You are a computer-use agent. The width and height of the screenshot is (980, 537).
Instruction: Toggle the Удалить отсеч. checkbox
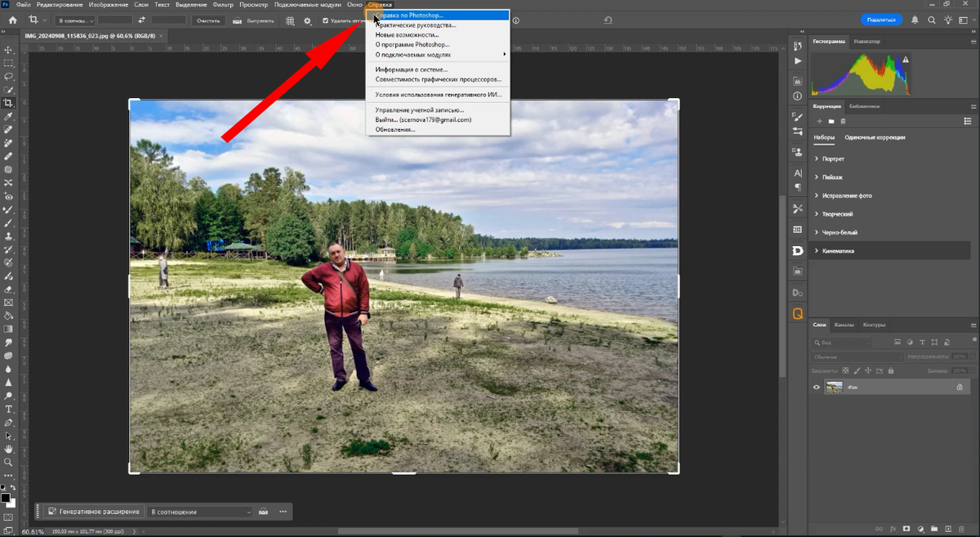326,20
